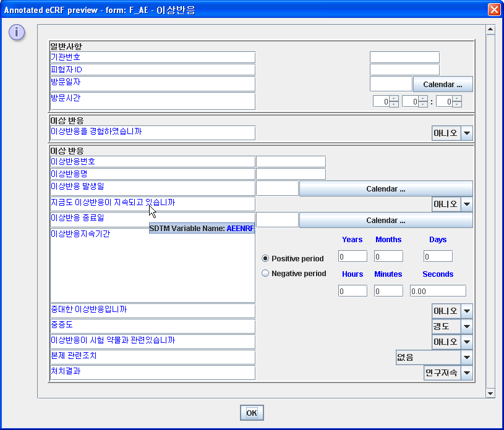Click the up arrow on the hours spinner
The width and height of the screenshot is (504, 430).
[392, 99]
